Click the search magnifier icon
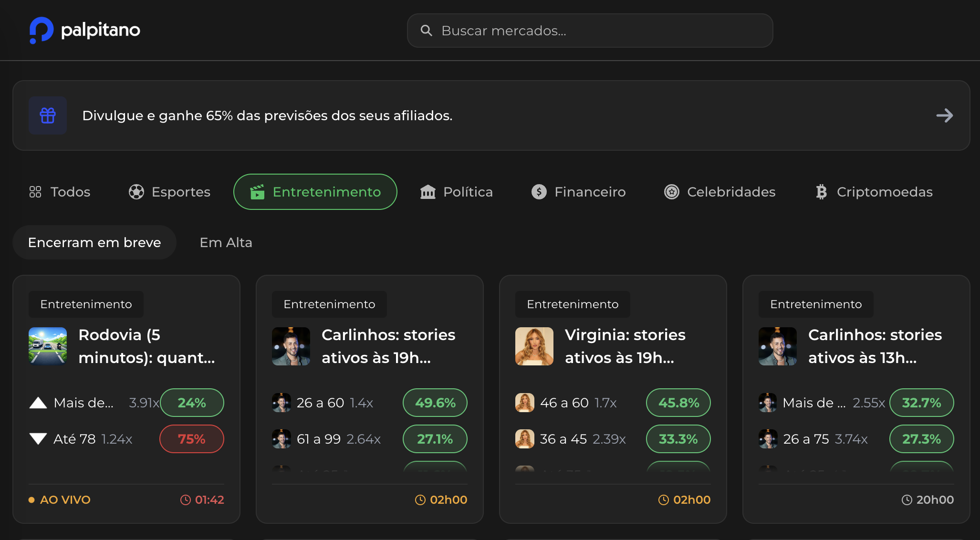The width and height of the screenshot is (980, 540). 427,30
